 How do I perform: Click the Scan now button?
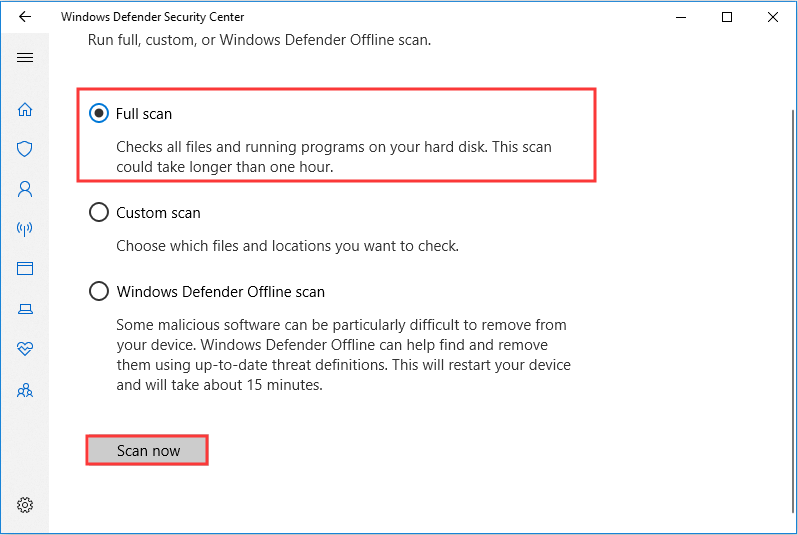147,450
